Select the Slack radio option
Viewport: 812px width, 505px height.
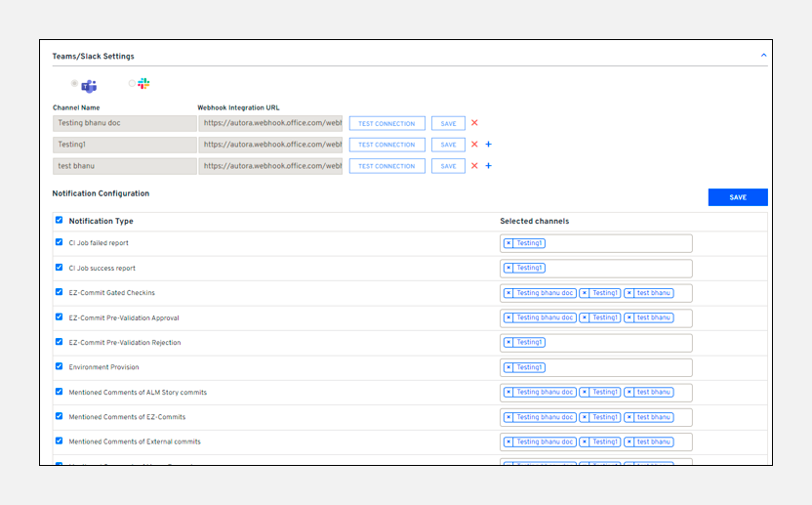click(x=133, y=84)
